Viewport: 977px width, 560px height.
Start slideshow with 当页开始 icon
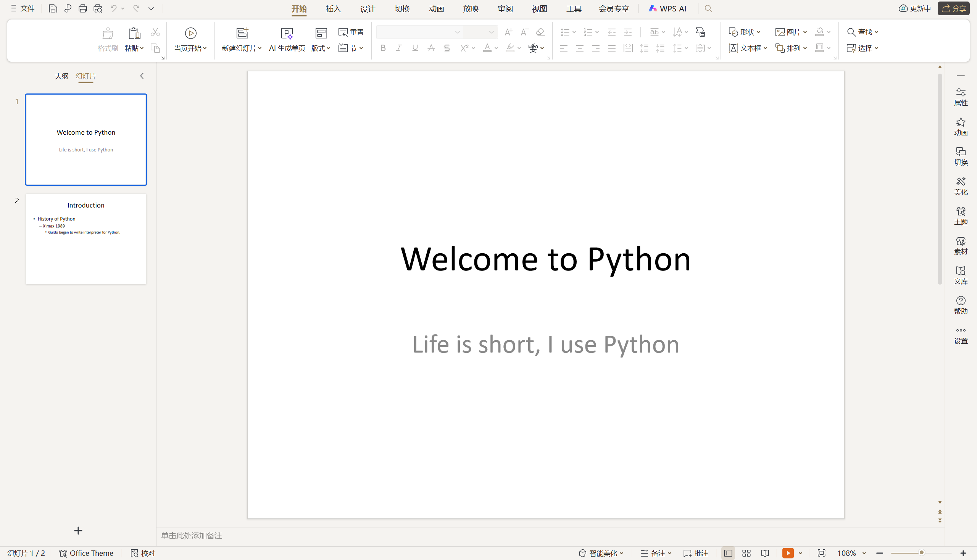click(190, 34)
